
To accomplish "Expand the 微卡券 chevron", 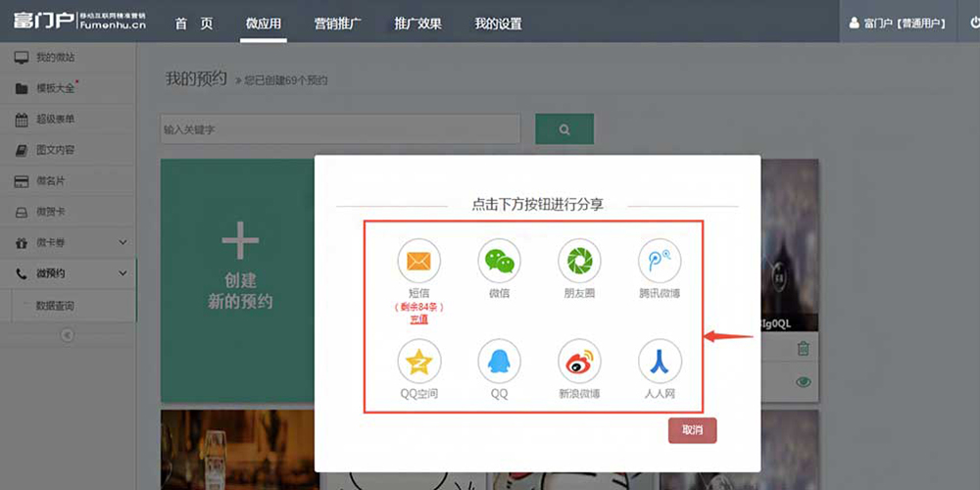I will 122,242.
